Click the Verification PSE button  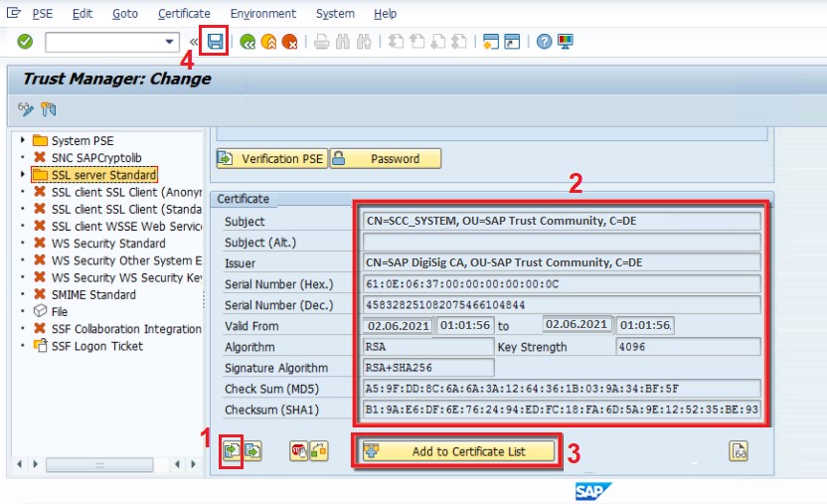(x=271, y=158)
